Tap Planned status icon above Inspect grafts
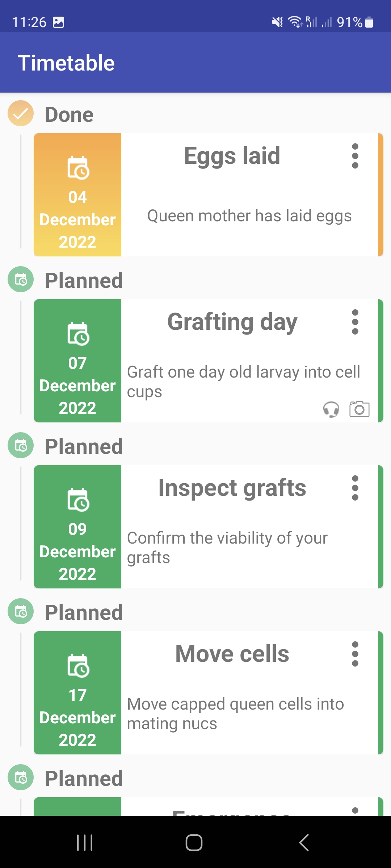The image size is (391, 868). coord(21,445)
